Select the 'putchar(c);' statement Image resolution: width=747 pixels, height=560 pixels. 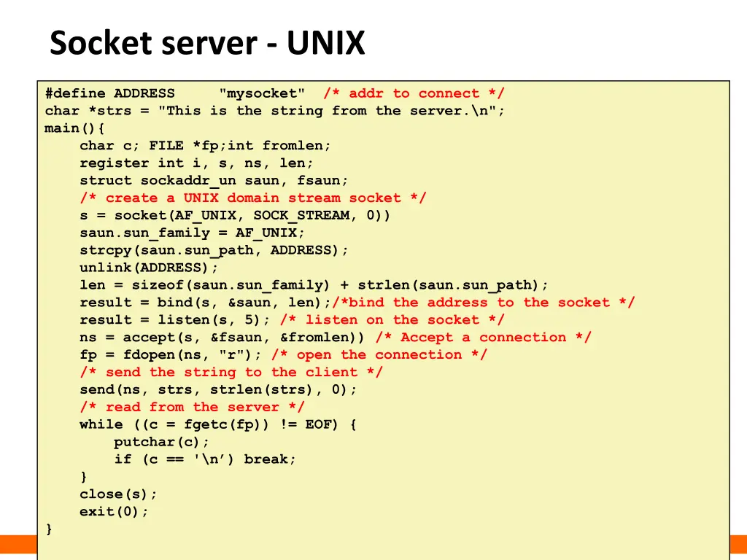pyautogui.click(x=160, y=442)
